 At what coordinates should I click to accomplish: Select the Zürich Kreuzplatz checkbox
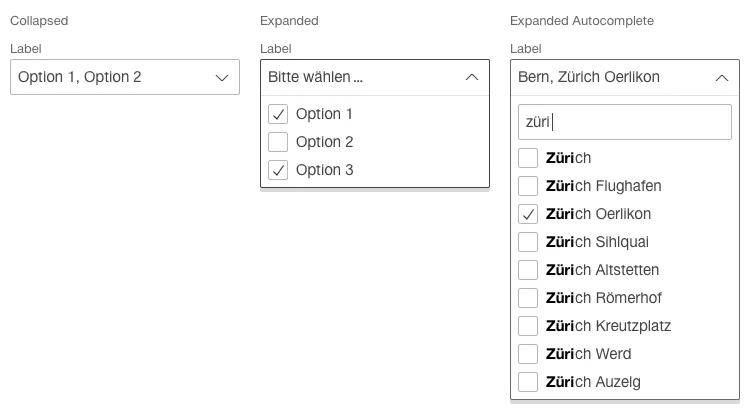[x=529, y=326]
